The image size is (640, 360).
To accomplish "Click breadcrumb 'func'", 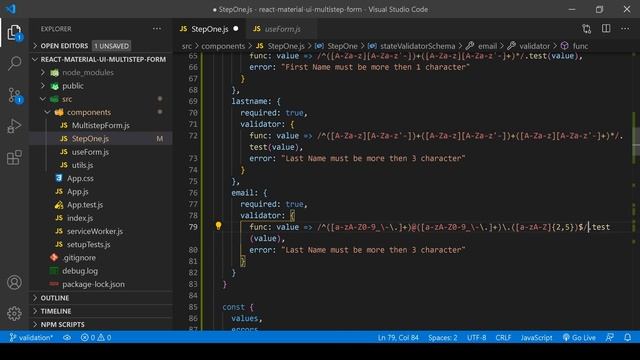I will [x=580, y=46].
